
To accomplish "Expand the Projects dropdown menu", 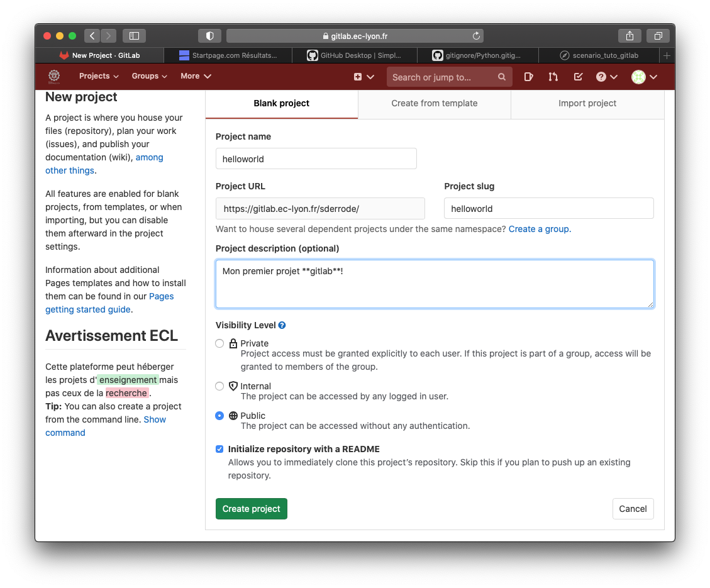I will pyautogui.click(x=99, y=76).
